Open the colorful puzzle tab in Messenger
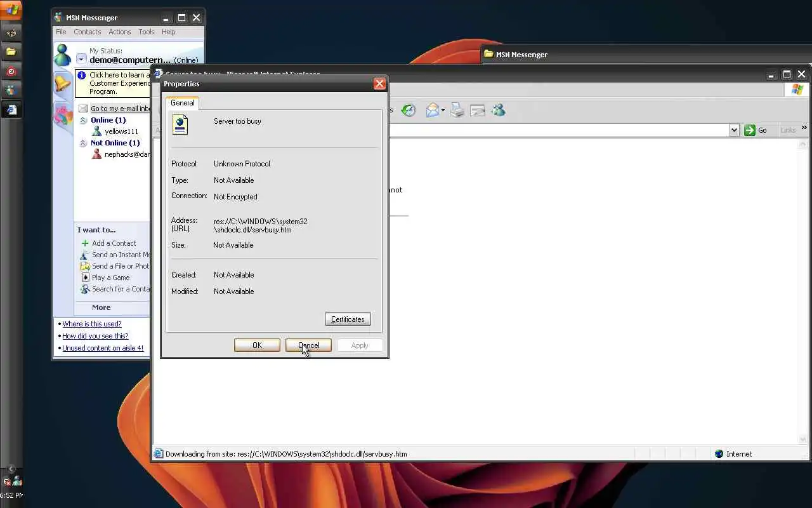Viewport: 812px width, 508px height. (x=63, y=115)
